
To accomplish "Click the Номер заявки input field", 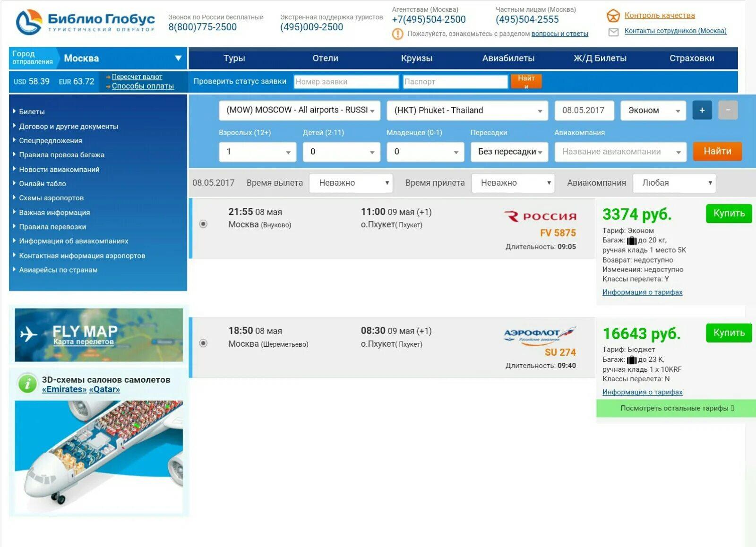I will coord(346,82).
